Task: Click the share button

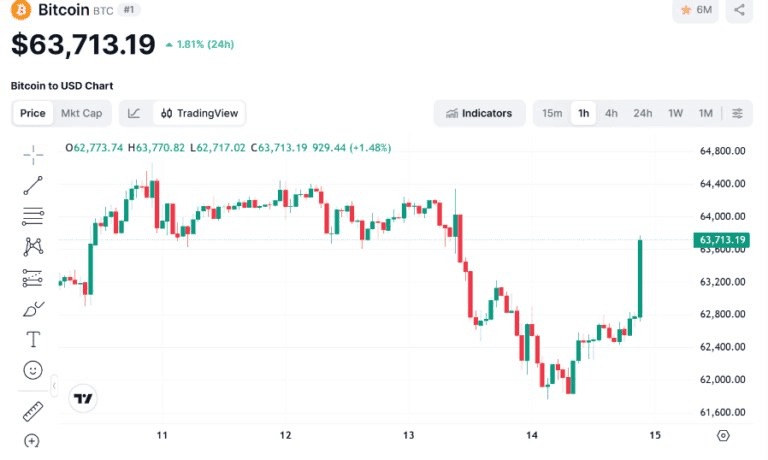Action: (x=739, y=10)
